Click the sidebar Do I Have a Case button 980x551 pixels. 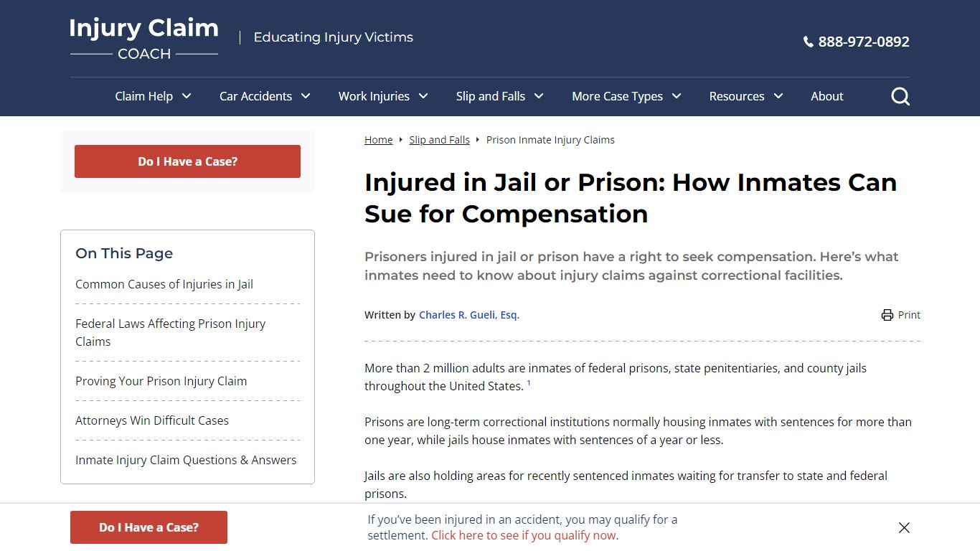[x=187, y=161]
